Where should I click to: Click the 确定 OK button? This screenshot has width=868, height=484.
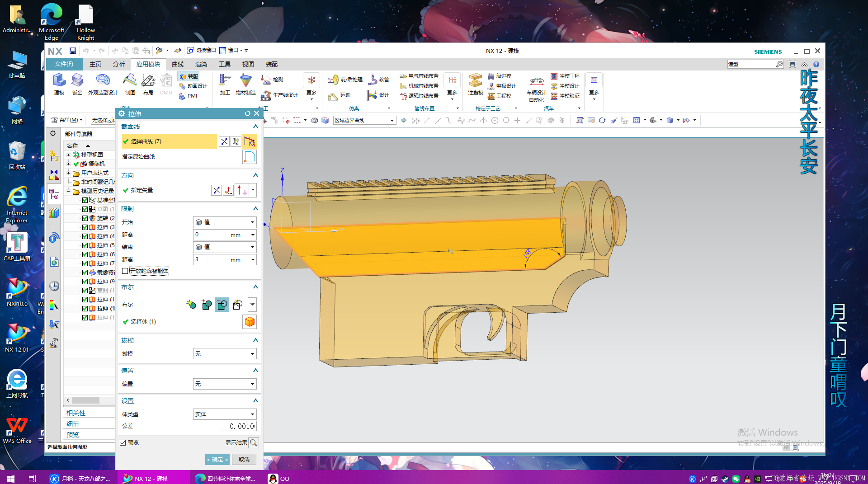click(217, 460)
